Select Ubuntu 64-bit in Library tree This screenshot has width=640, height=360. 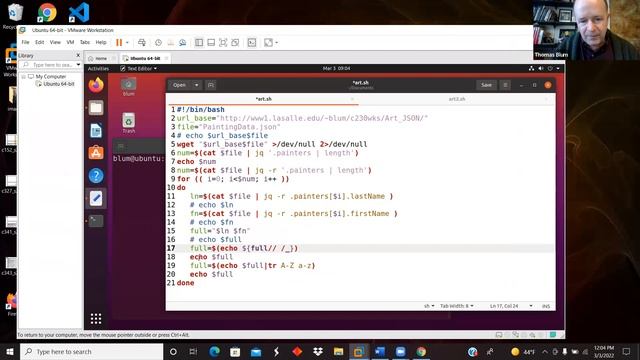tap(59, 84)
